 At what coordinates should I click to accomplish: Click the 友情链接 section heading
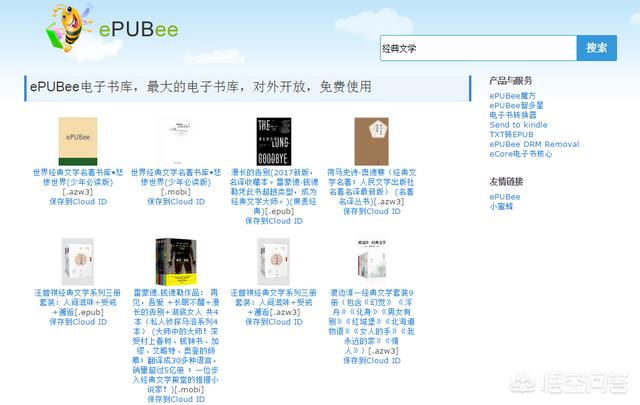[x=506, y=182]
